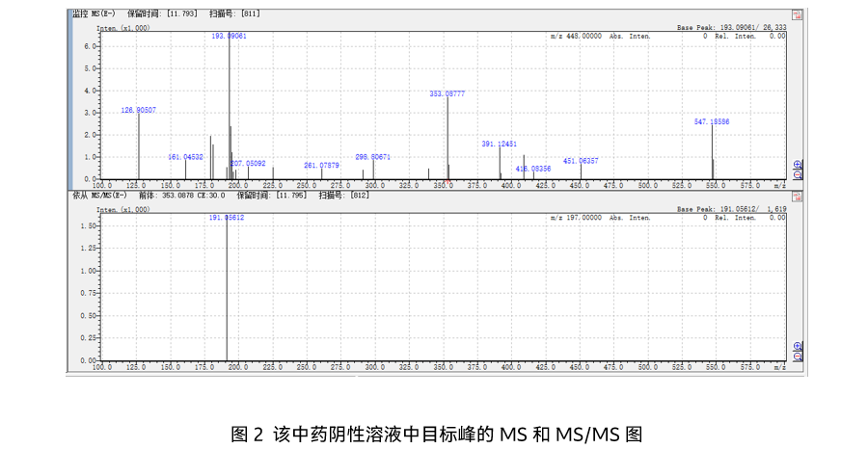
Task: Select the 193.09061 base peak label
Action: tap(230, 36)
